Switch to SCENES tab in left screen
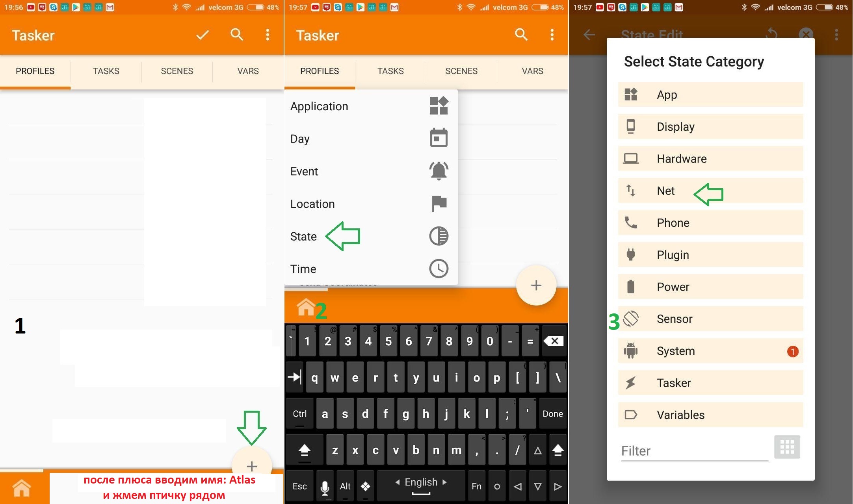 pyautogui.click(x=177, y=71)
